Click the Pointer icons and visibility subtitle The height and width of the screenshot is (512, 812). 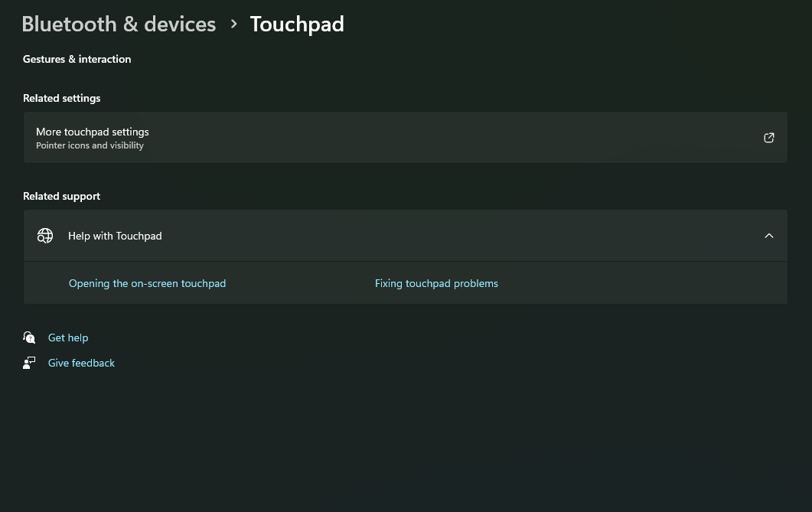pyautogui.click(x=90, y=145)
